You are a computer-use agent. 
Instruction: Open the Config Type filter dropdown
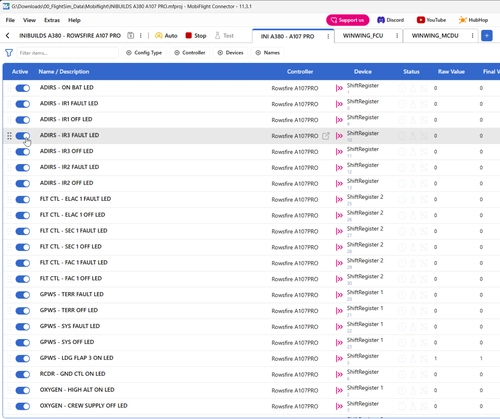point(144,53)
